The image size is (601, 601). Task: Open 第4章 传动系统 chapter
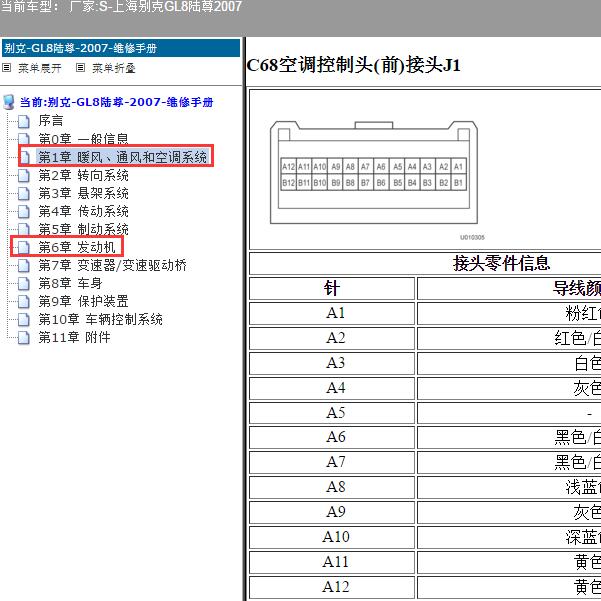point(84,211)
